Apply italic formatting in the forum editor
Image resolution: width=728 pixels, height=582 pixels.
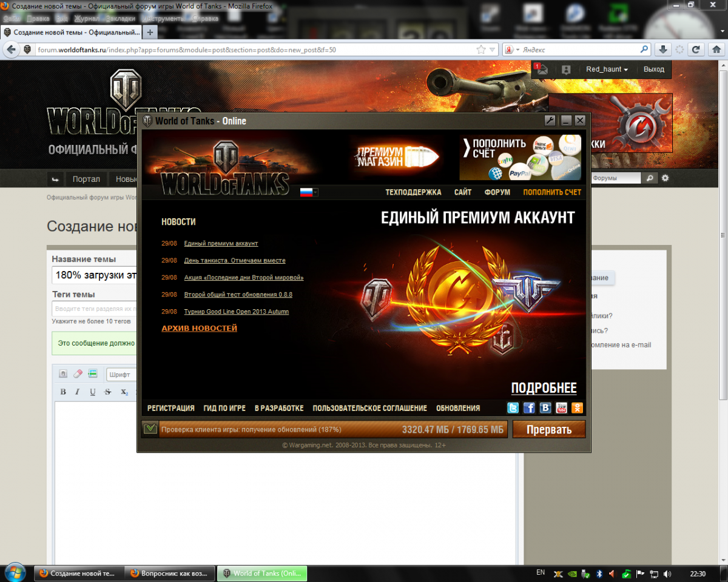tap(78, 392)
